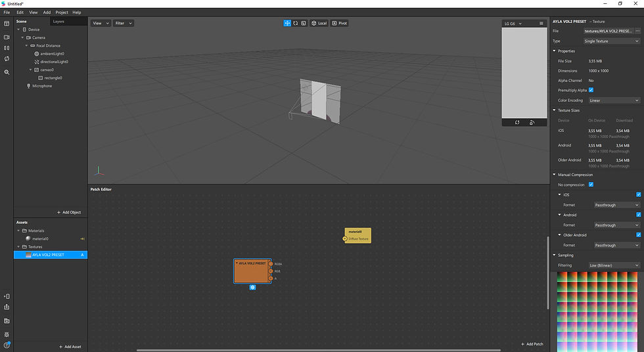Click Add Asset button
Screen dimensions: 644x352
(70, 347)
